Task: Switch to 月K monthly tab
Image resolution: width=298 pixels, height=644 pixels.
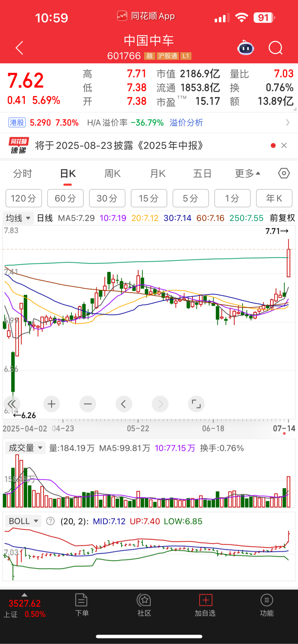Action: point(158,174)
